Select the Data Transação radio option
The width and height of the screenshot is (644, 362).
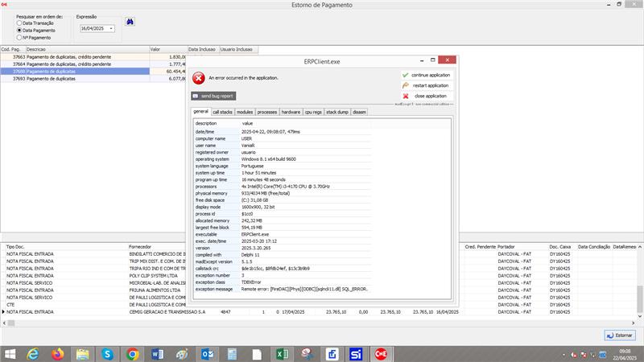[x=19, y=23]
